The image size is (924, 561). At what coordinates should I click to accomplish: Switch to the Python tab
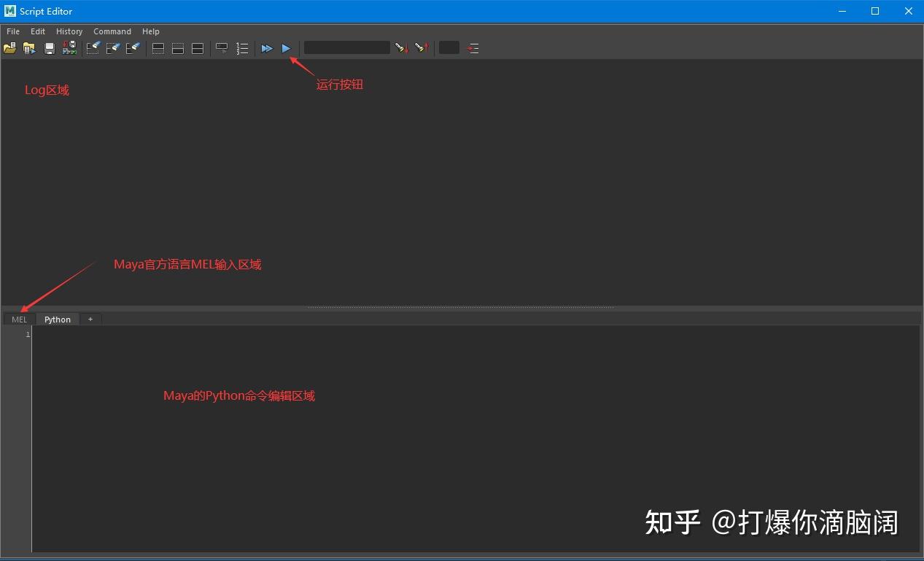[x=57, y=319]
